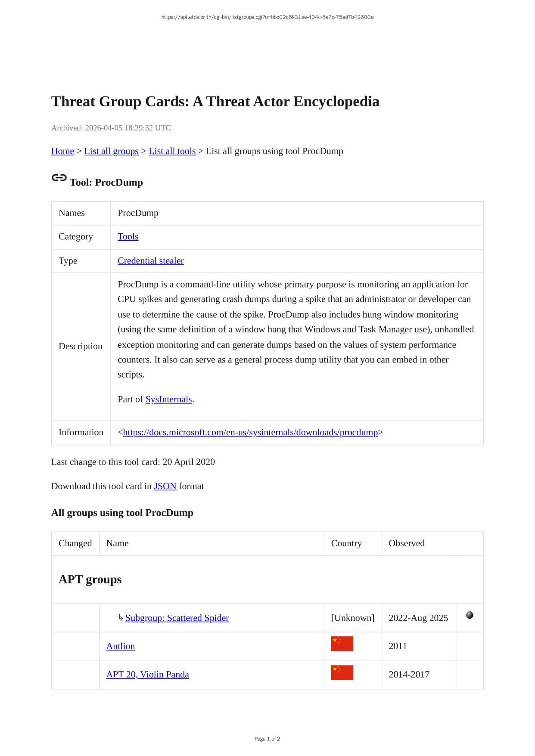The image size is (535, 756).
Task: Click the Name column header
Action: 118,543
